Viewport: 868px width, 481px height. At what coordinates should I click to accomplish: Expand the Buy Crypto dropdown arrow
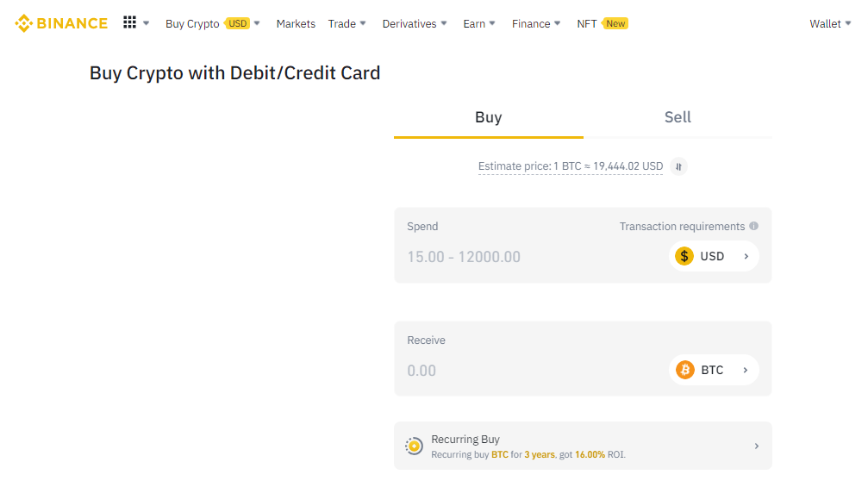coord(257,23)
